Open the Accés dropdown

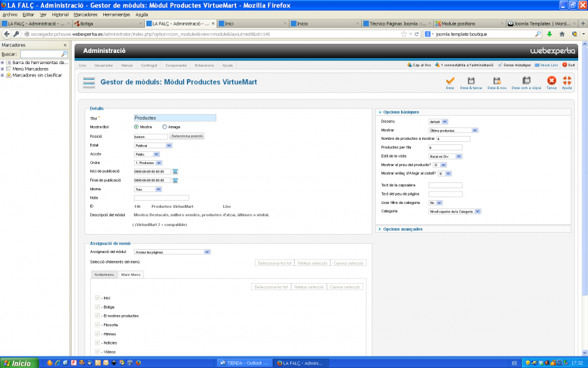point(146,154)
